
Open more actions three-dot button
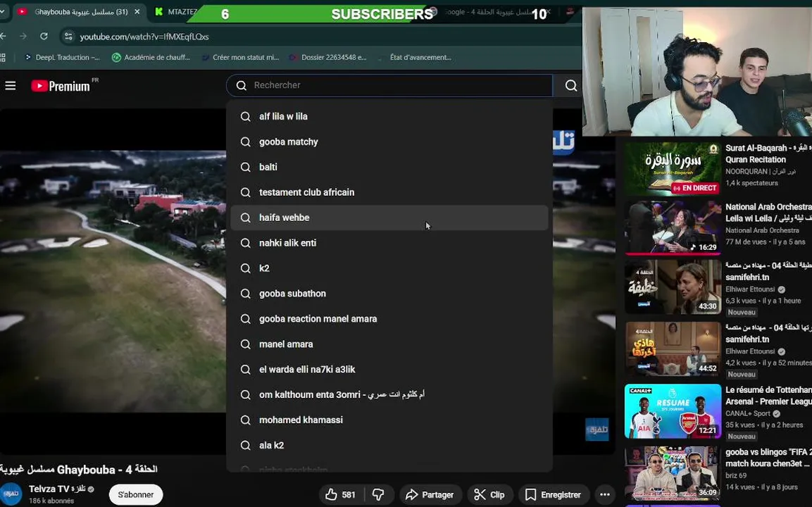[x=604, y=494]
